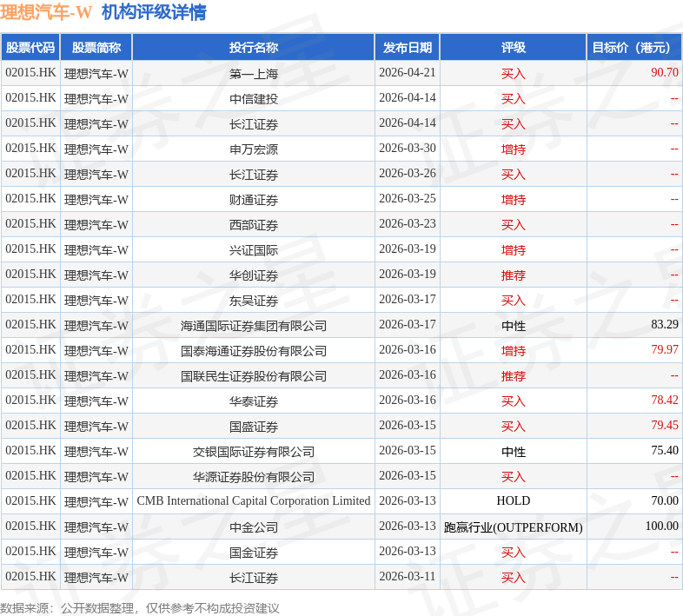Click the 02015.HK code in 第一上海 row

(30, 72)
